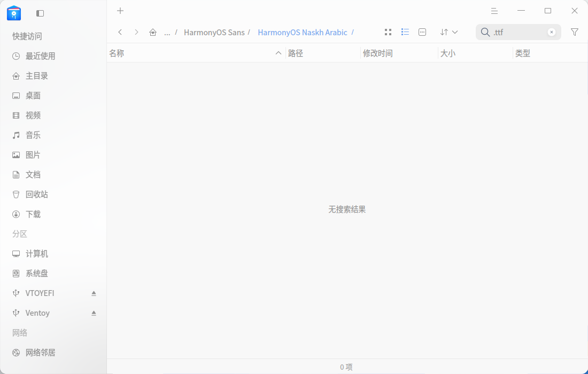Open the hamburger main menu

coord(494,11)
